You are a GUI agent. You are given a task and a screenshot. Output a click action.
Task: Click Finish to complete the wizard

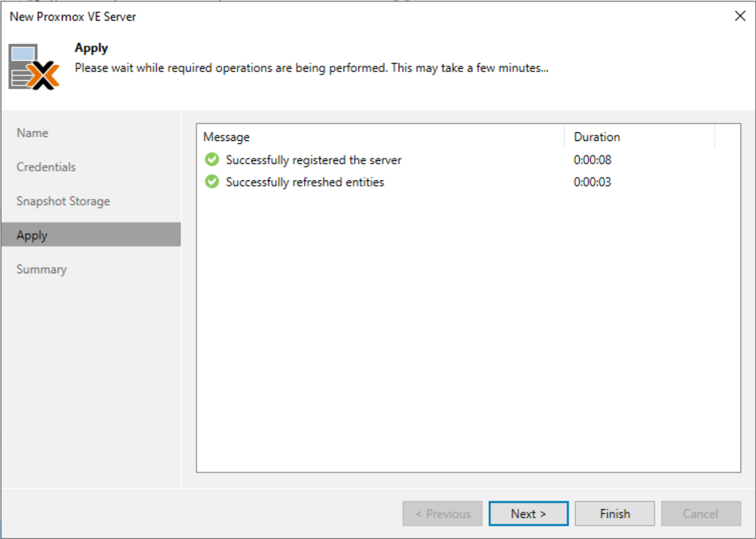[x=614, y=513]
